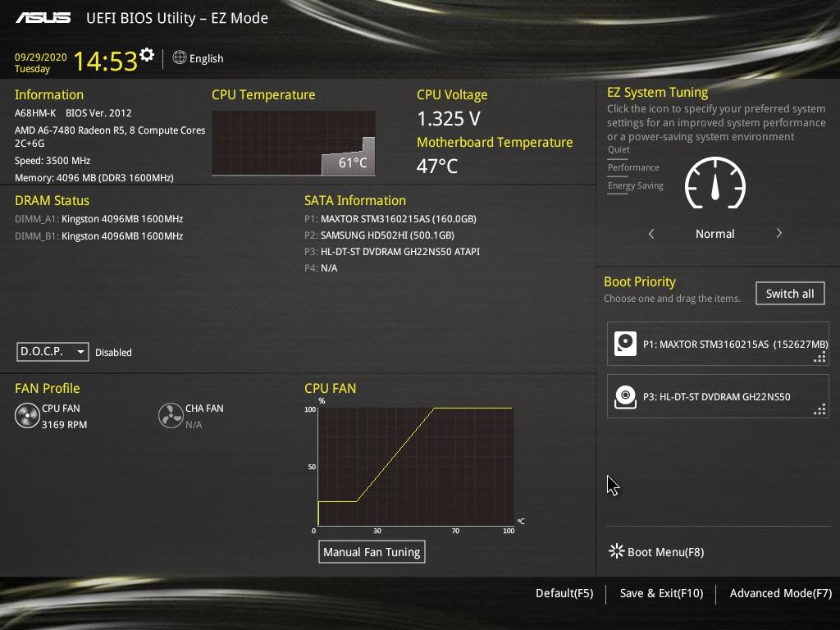Image resolution: width=840 pixels, height=630 pixels.
Task: Click the CPU FAN curve chart
Action: pos(416,467)
